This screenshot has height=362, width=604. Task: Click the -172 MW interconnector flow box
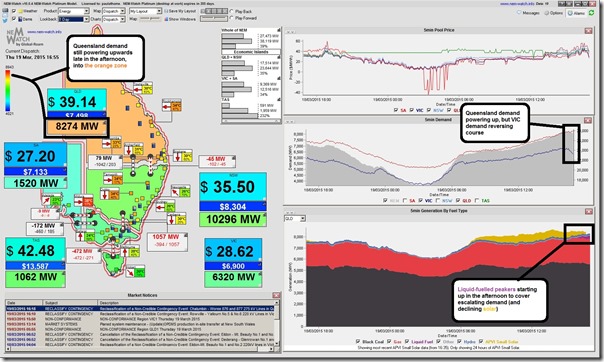[x=44, y=228]
